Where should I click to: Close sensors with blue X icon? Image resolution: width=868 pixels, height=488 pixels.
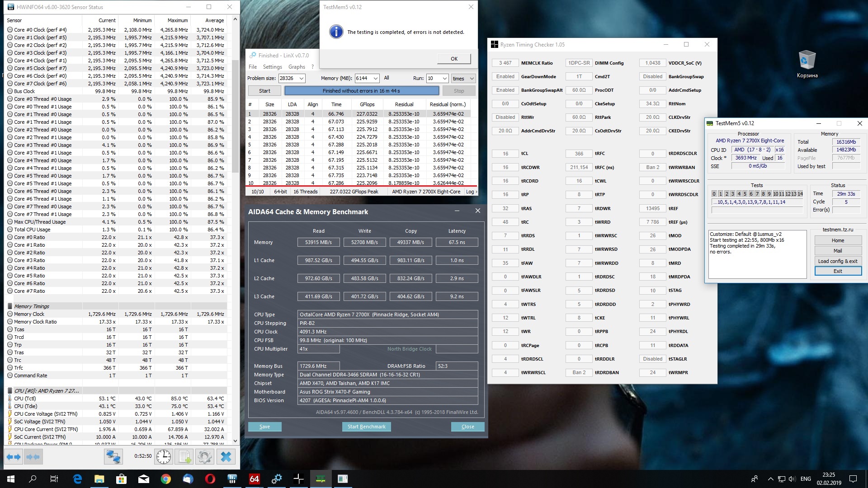click(x=226, y=457)
